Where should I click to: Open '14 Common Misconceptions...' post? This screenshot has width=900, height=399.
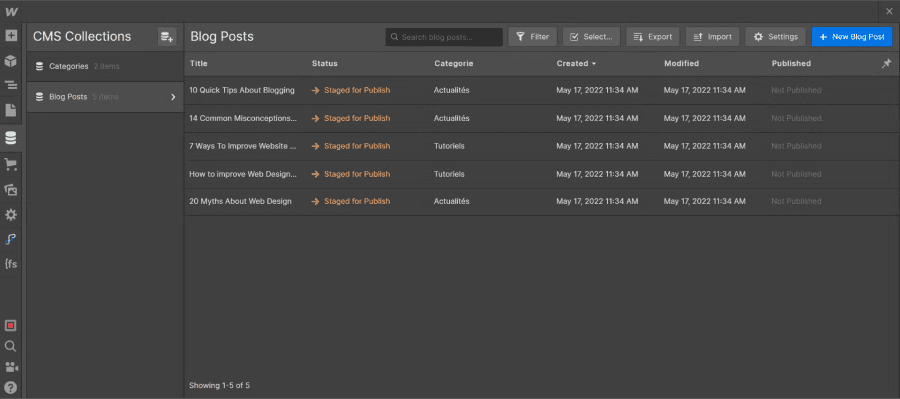point(243,118)
